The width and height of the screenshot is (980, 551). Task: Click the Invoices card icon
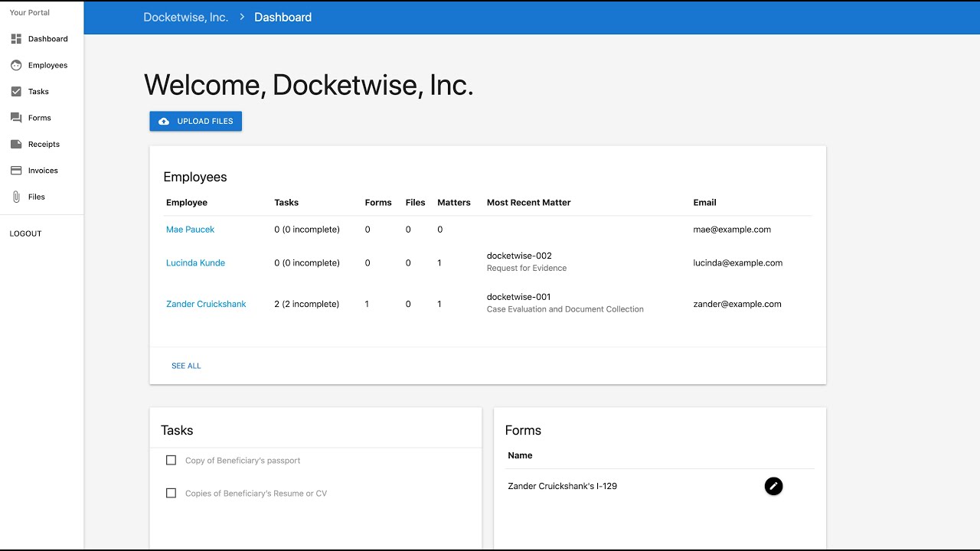point(16,171)
